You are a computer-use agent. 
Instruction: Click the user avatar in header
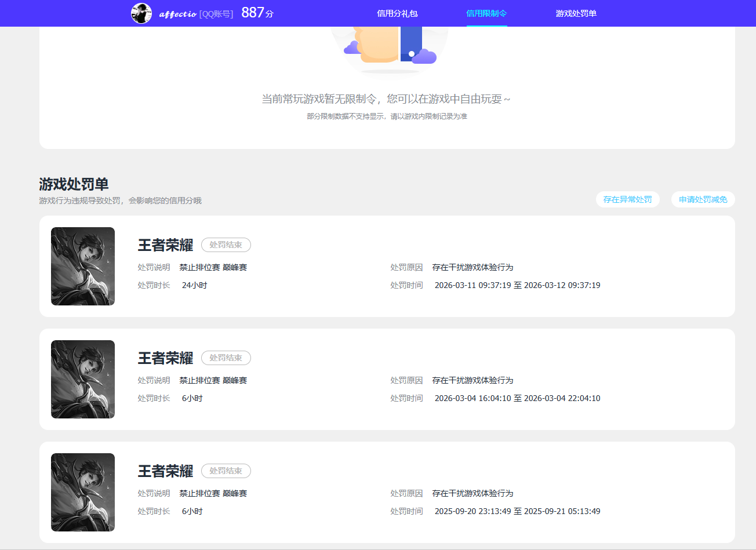(141, 13)
